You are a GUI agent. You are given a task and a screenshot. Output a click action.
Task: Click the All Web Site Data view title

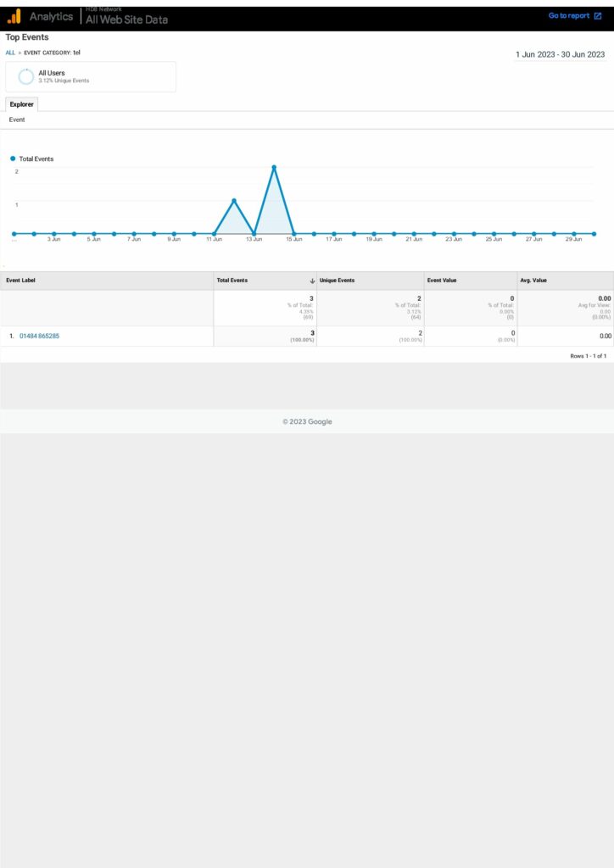point(126,19)
